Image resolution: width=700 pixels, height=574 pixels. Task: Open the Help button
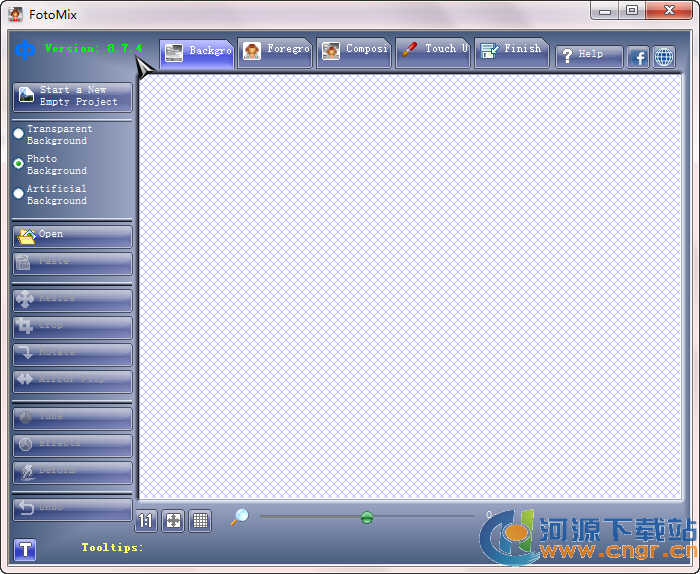click(589, 56)
